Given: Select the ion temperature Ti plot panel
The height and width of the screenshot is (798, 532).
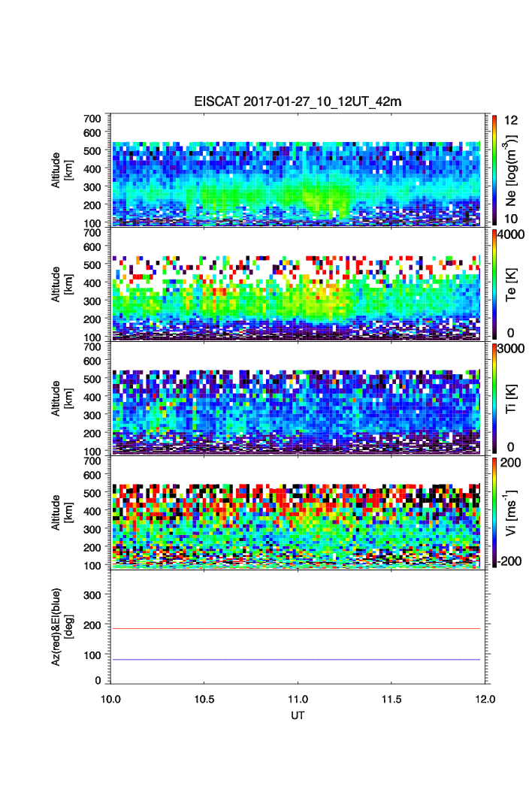Looking at the screenshot, I should [x=297, y=399].
